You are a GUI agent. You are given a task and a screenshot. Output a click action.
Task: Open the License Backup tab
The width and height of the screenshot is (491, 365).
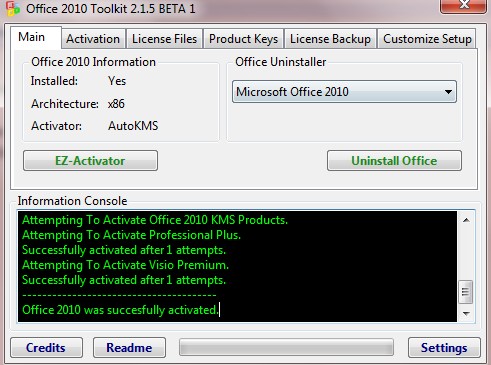[x=330, y=39]
